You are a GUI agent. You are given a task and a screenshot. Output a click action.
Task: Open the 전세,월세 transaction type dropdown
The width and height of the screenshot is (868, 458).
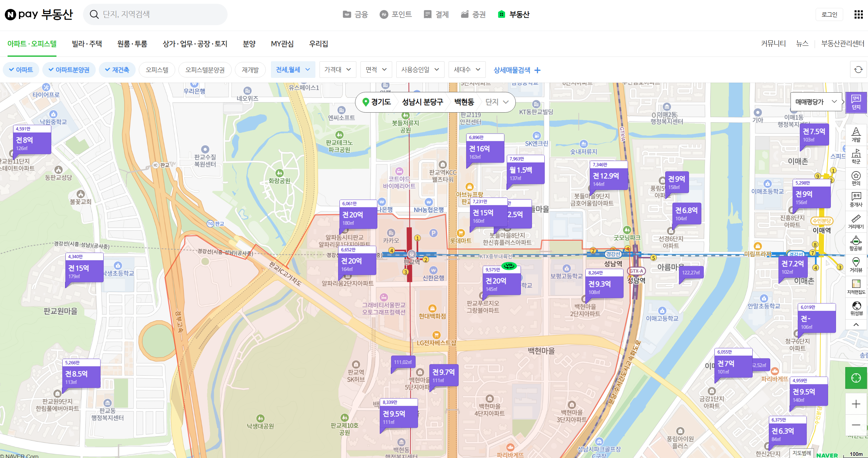point(293,70)
